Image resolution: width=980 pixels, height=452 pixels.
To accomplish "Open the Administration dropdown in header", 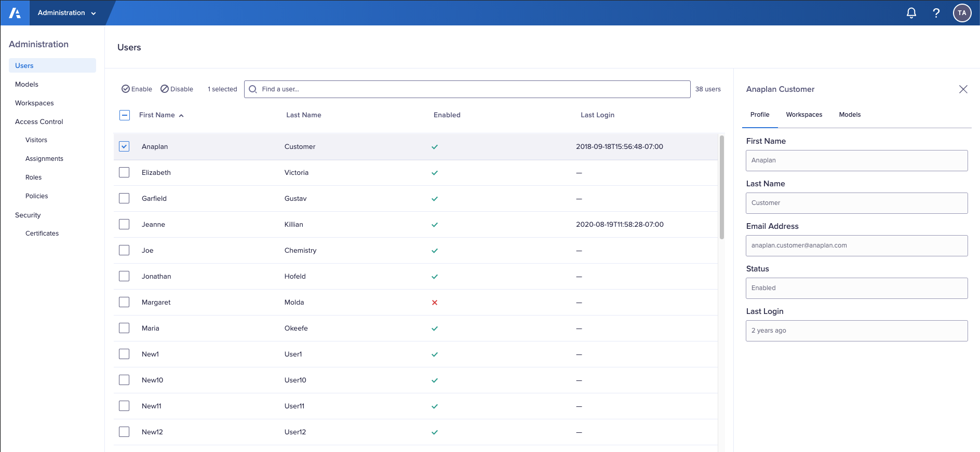I will [67, 13].
